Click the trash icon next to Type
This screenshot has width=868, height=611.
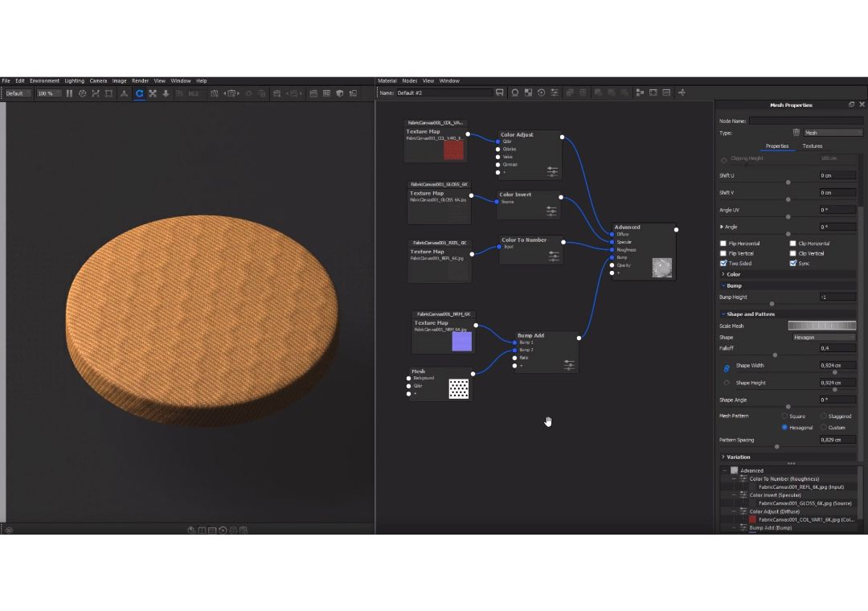click(796, 133)
